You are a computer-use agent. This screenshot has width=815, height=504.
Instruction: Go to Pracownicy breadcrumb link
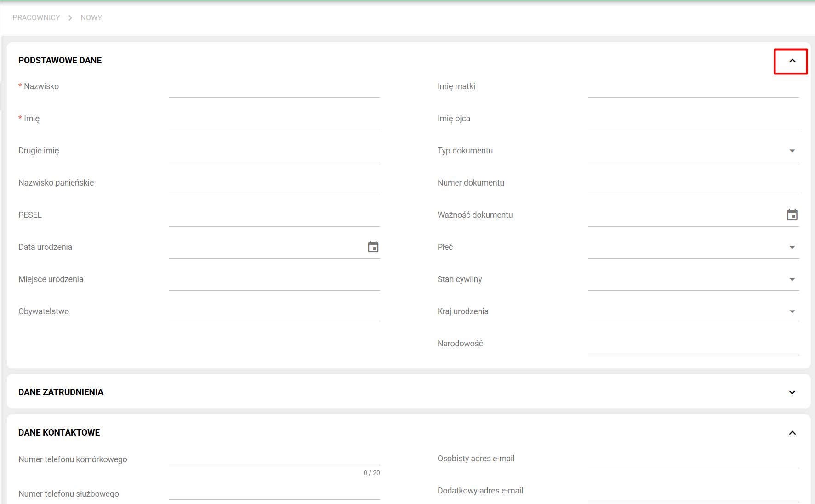tap(36, 17)
